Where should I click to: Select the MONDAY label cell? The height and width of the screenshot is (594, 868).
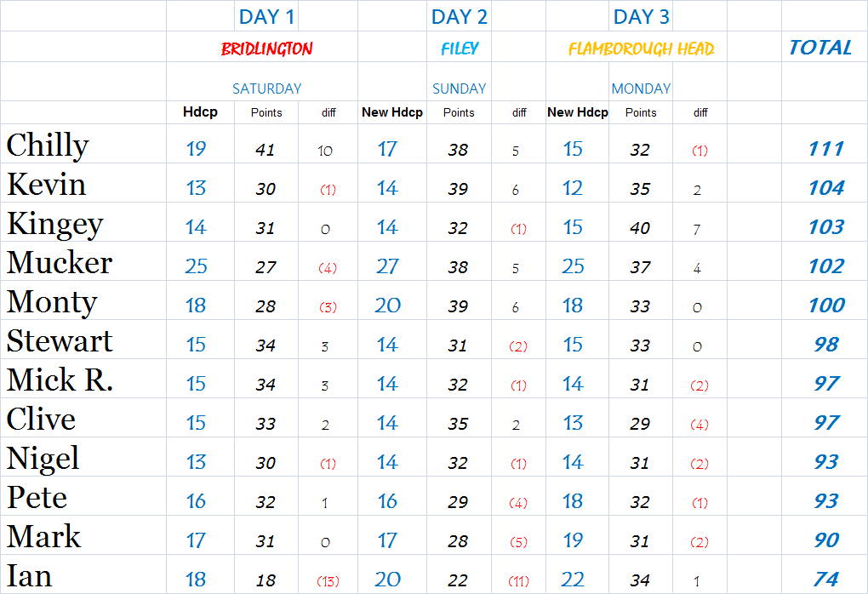641,88
